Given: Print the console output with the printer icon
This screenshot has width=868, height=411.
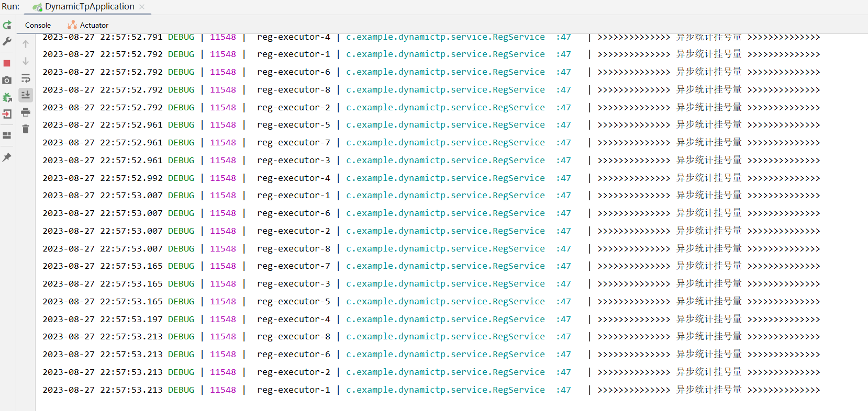Looking at the screenshot, I should pyautogui.click(x=26, y=112).
